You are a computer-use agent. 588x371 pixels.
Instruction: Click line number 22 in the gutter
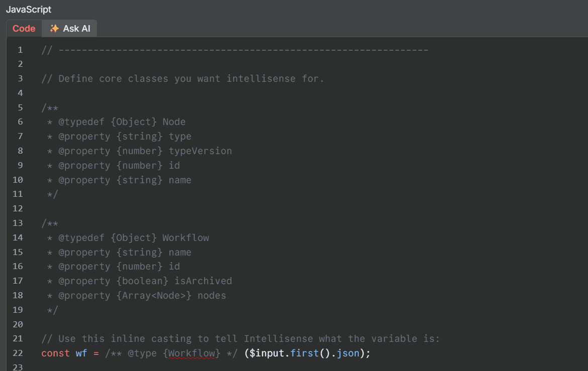point(18,353)
